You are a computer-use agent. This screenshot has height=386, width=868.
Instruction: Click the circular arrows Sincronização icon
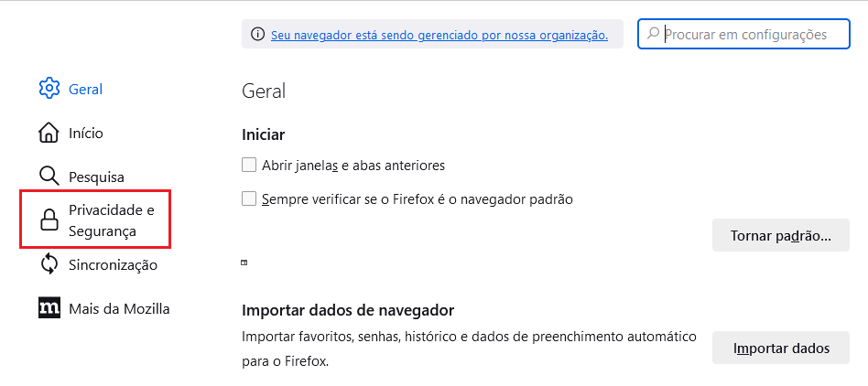(x=49, y=264)
